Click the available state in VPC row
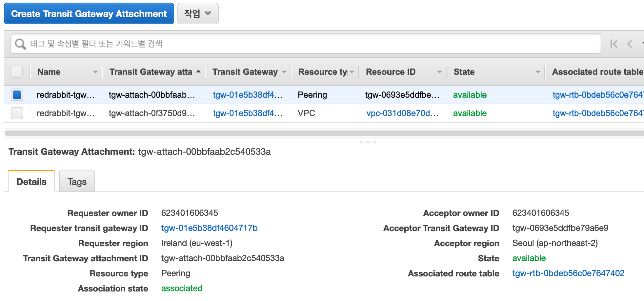This screenshot has width=644, height=301. [470, 113]
